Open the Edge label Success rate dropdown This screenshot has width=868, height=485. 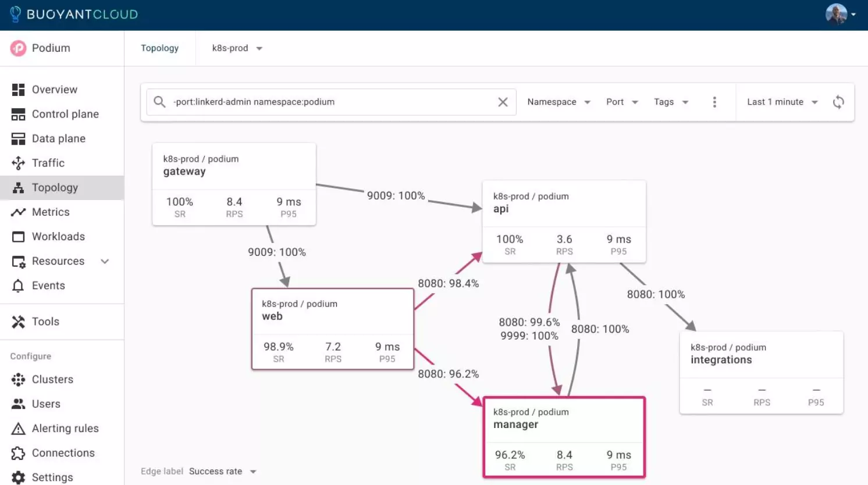223,471
